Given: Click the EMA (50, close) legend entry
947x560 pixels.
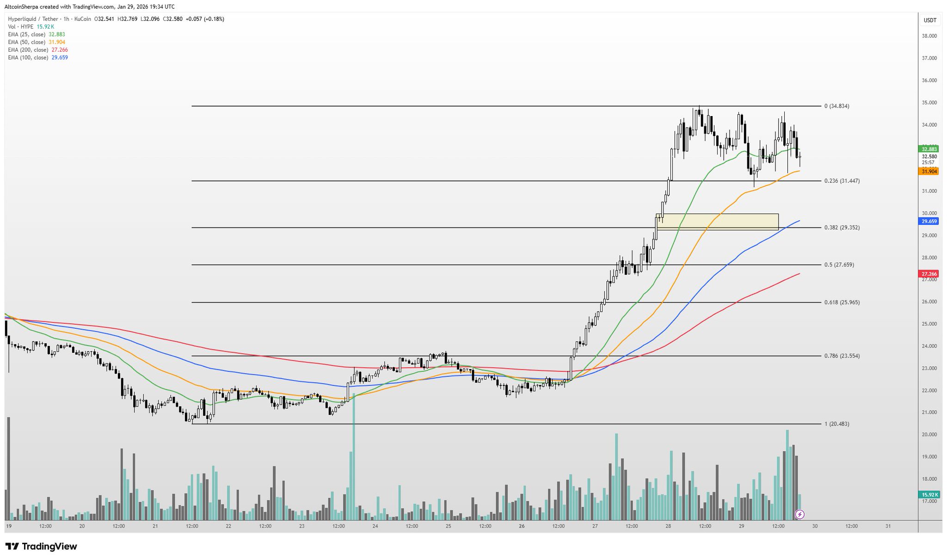Looking at the screenshot, I should pyautogui.click(x=27, y=42).
